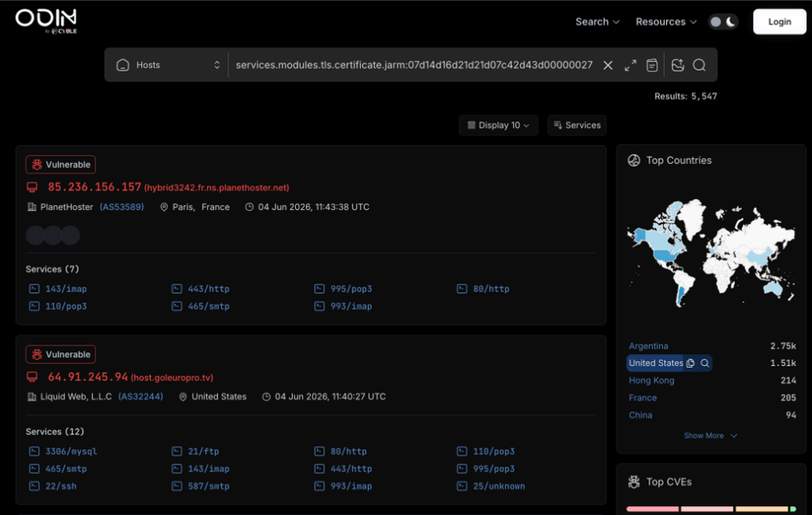Open the Resources menu

click(x=666, y=21)
